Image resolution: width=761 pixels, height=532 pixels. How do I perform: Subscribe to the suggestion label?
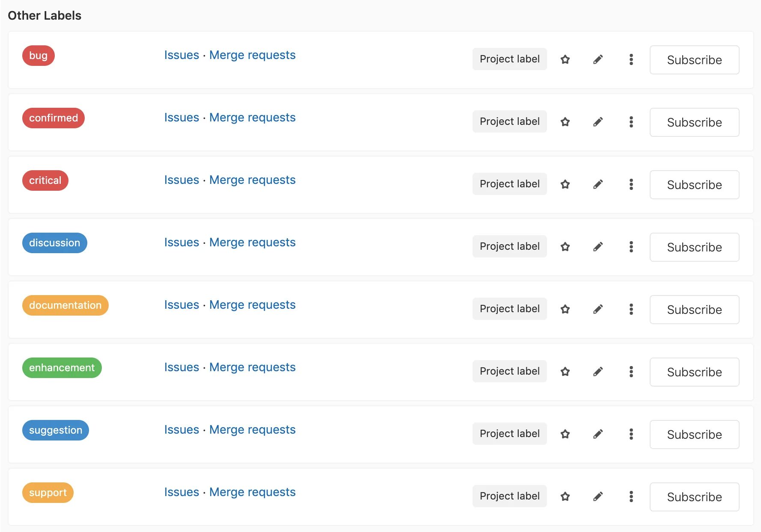coord(694,434)
